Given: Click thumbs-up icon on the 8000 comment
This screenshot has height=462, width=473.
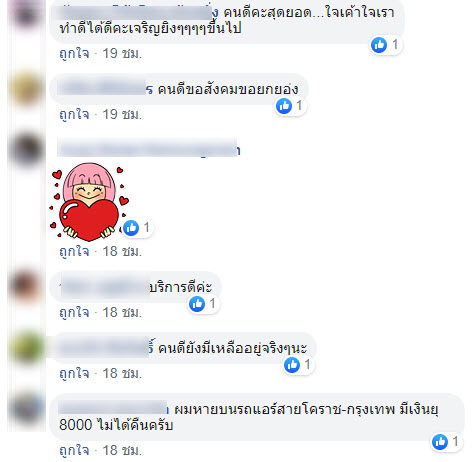Looking at the screenshot, I should 440,442.
